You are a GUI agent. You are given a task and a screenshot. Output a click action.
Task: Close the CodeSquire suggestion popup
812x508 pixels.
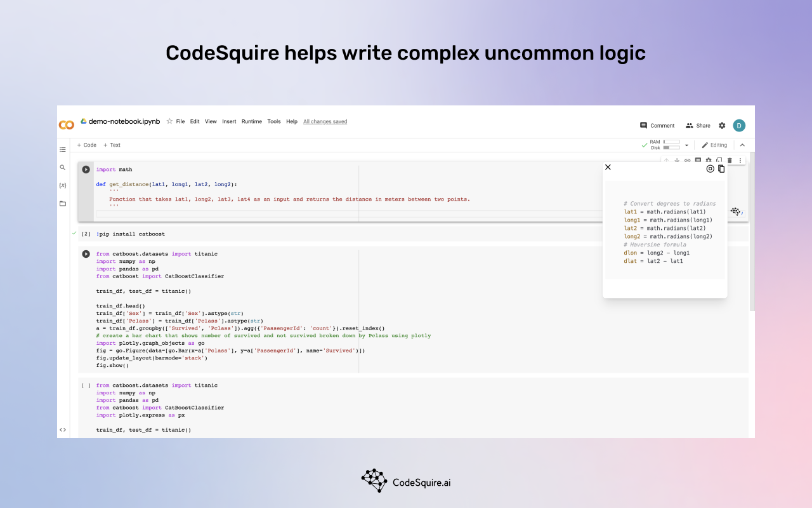(x=608, y=167)
